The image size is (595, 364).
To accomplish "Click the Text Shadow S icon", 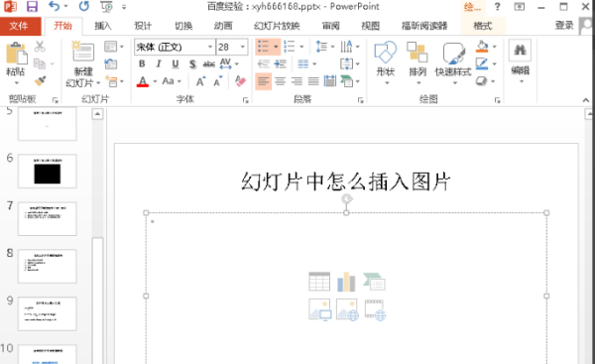I will click(x=192, y=63).
